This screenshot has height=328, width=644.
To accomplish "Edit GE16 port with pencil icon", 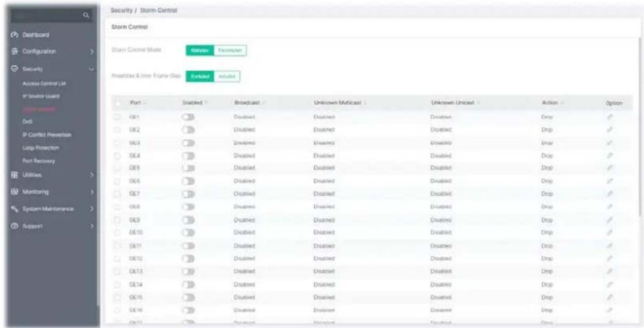I will tap(610, 310).
